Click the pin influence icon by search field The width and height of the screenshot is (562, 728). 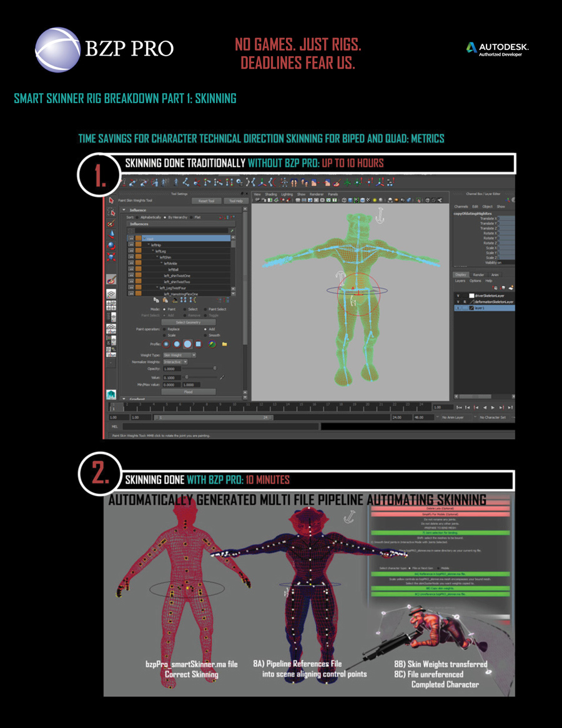(232, 231)
